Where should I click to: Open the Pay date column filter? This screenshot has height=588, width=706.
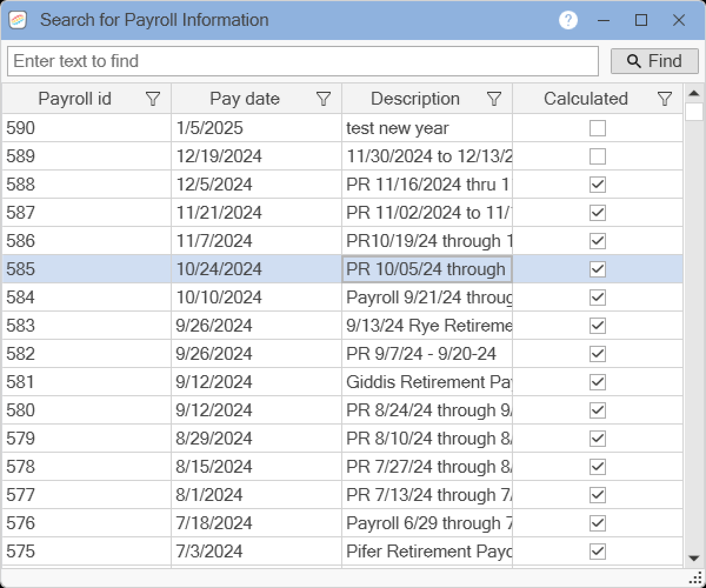pos(324,99)
